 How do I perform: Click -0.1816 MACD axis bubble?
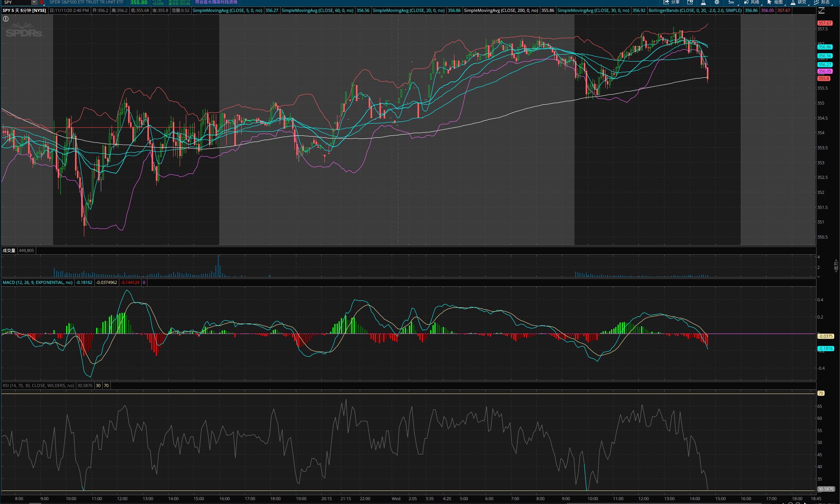coord(825,349)
